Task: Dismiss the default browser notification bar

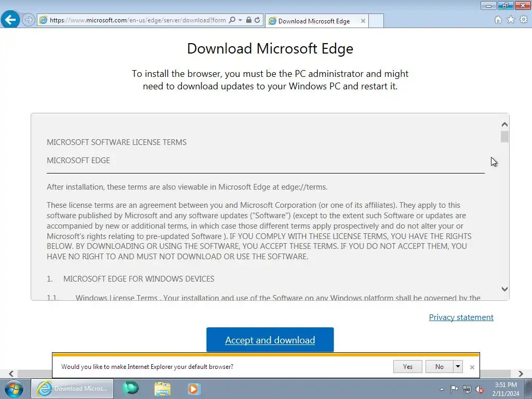Action: point(472,367)
